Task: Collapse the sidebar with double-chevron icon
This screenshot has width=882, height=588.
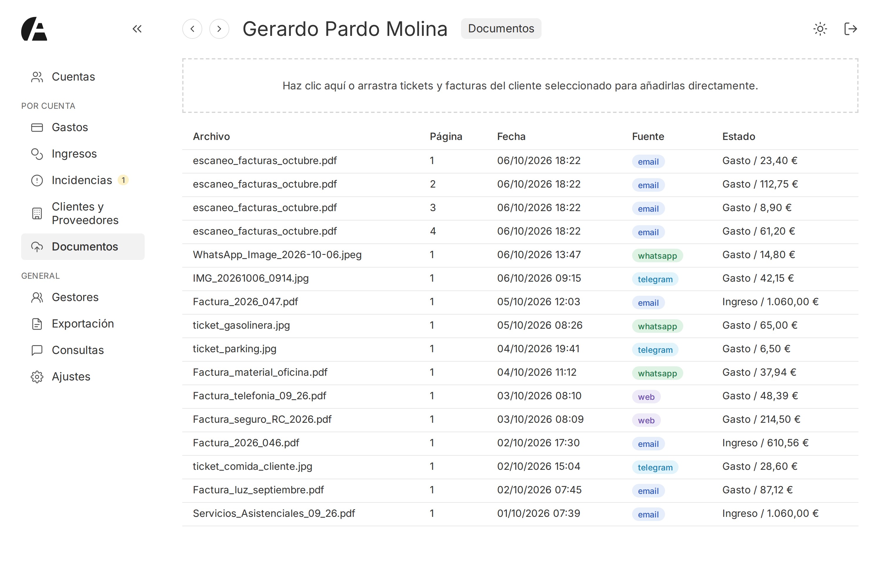Action: [x=137, y=29]
